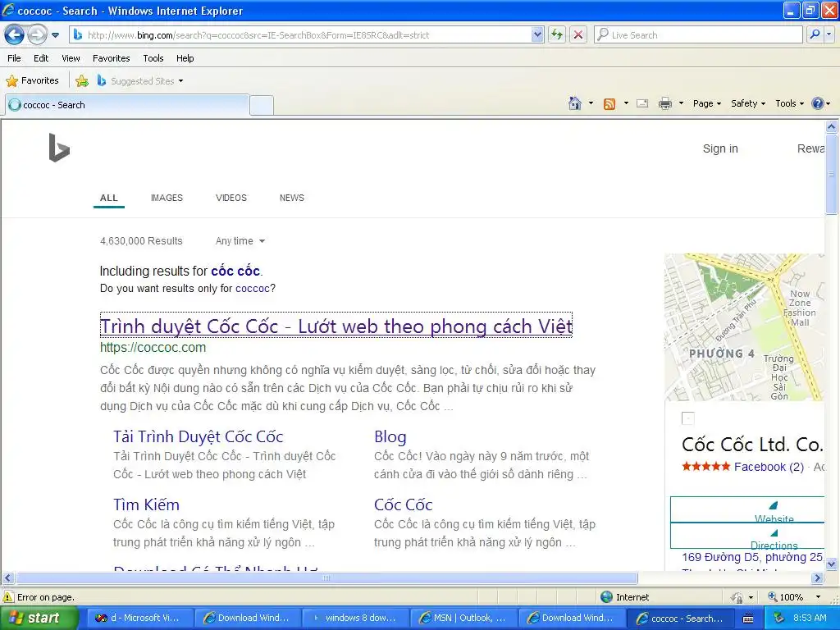The image size is (840, 630).
Task: Click the Refresh page icon
Action: coord(557,34)
